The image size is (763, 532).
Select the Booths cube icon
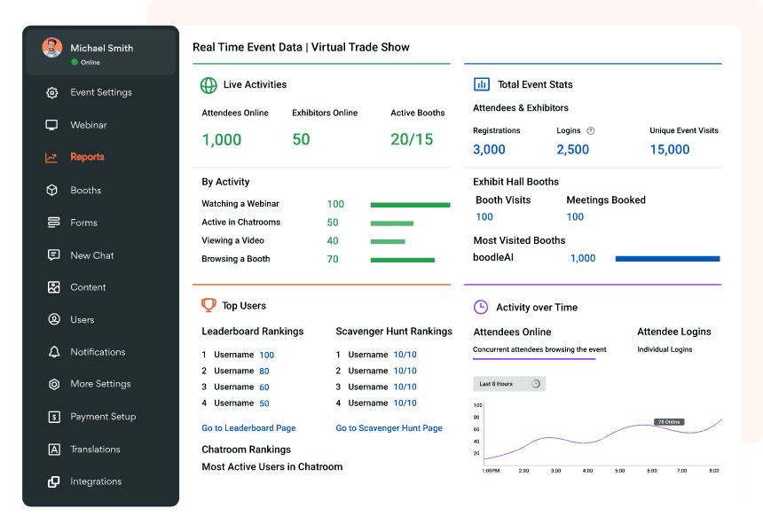pos(52,191)
